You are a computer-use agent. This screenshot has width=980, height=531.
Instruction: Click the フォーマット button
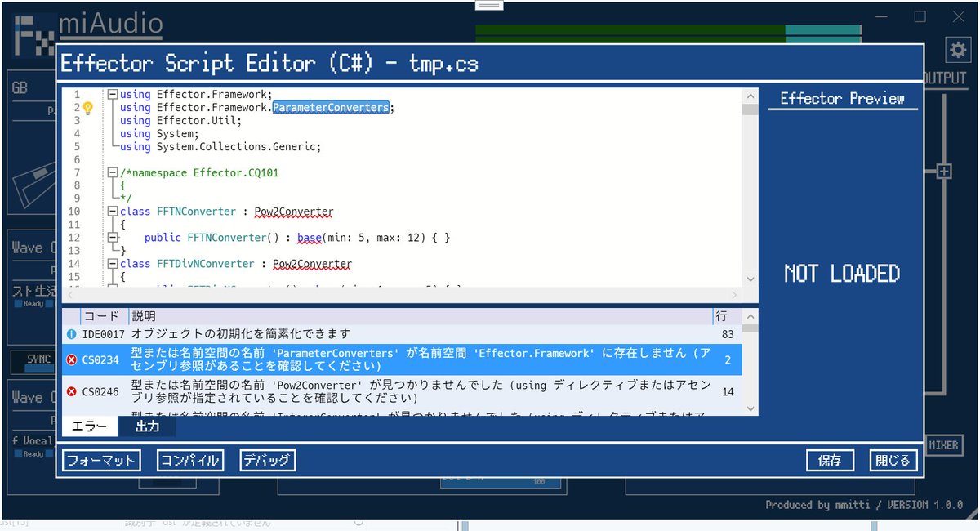[101, 461]
